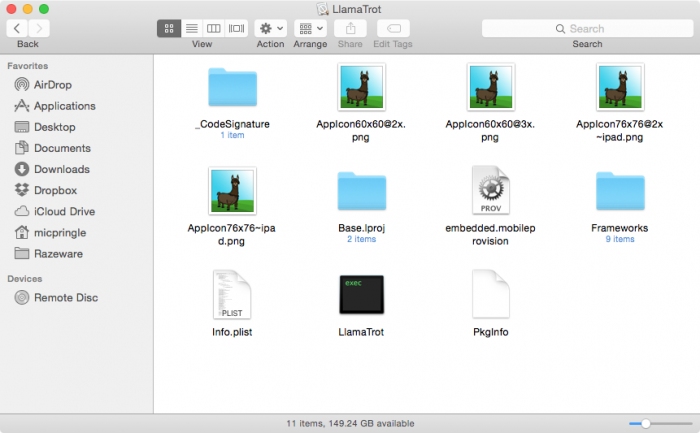Click the '1 item' label under _CodeSignature
Viewport: 700px width, 433px height.
(x=233, y=135)
